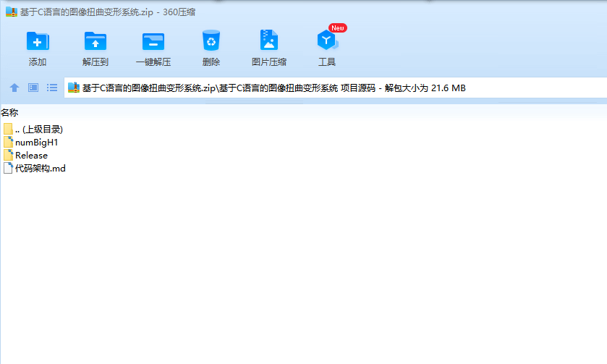Image resolution: width=607 pixels, height=364 pixels.
Task: Click the 添加 (Add) toolbar icon
Action: [x=38, y=41]
